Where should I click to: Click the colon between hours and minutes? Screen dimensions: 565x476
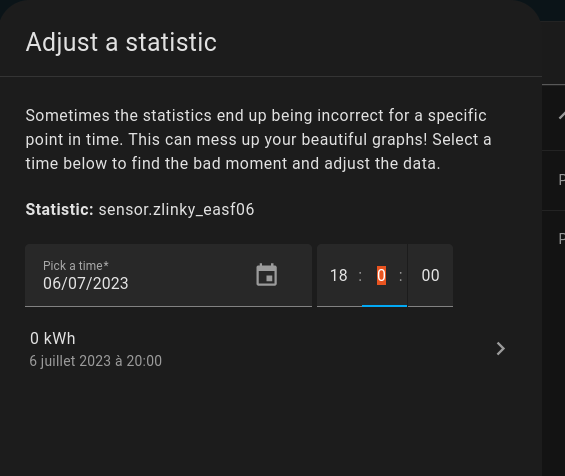(360, 276)
